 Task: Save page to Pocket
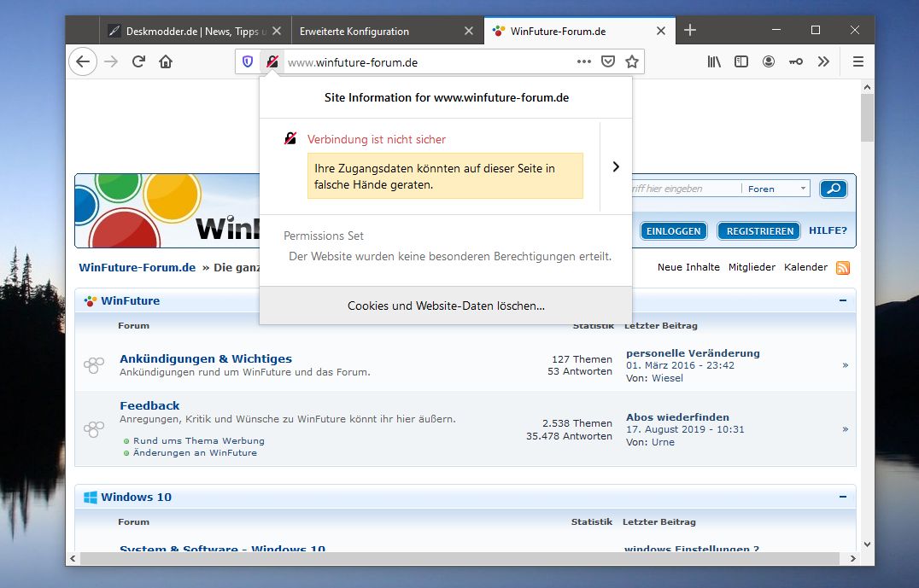[x=608, y=61]
